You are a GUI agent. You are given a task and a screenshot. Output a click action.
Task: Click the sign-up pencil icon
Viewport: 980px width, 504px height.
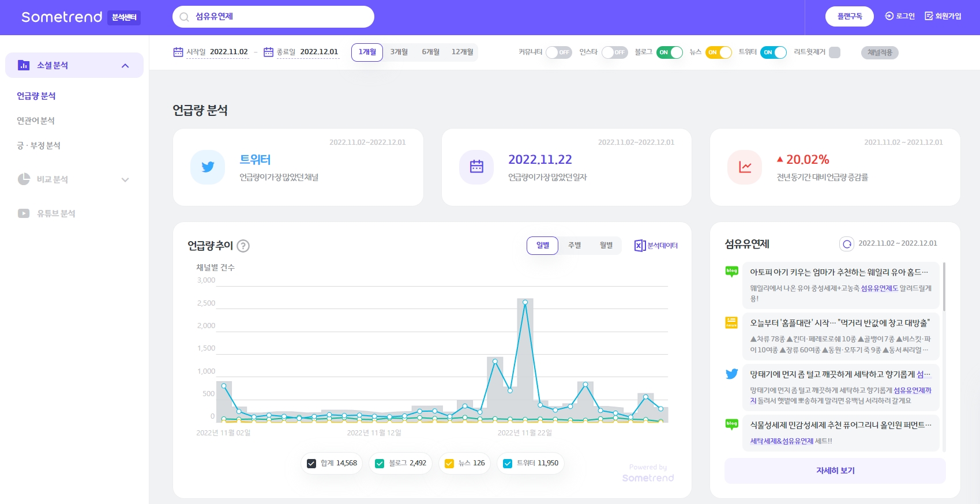point(929,16)
